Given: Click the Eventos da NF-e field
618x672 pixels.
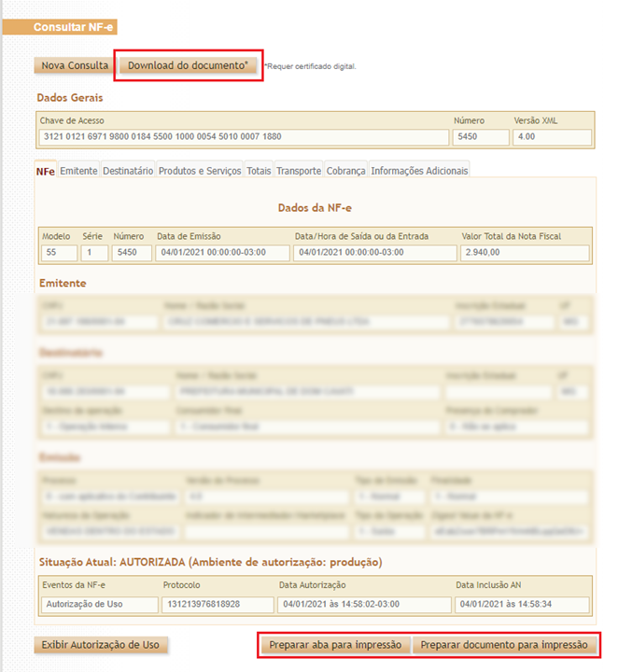Looking at the screenshot, I should pos(99,604).
